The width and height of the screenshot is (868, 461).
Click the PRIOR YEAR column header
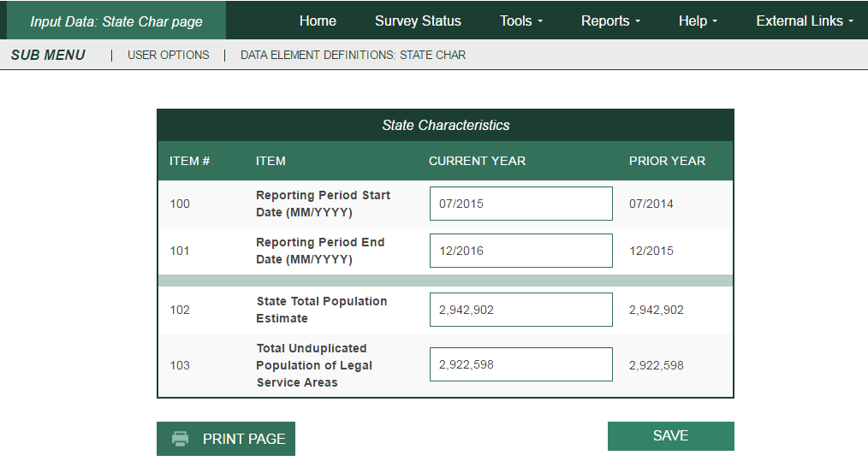pyautogui.click(x=667, y=161)
